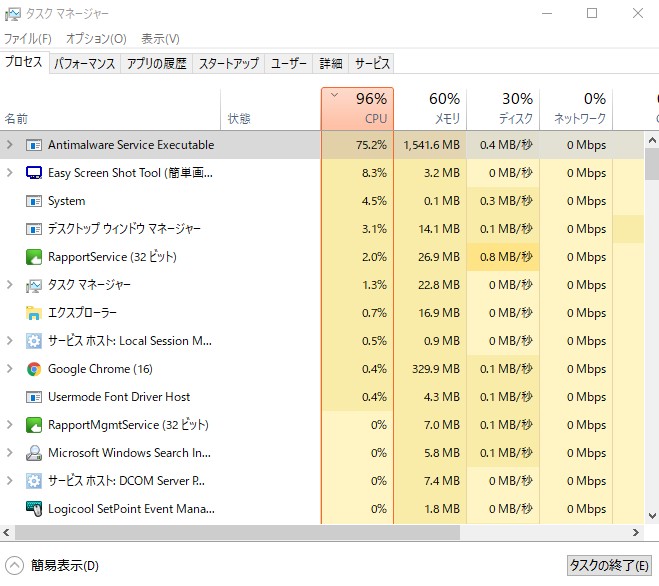Click the Task Manager title bar icon
Screen dimensions: 659x586
12,14
